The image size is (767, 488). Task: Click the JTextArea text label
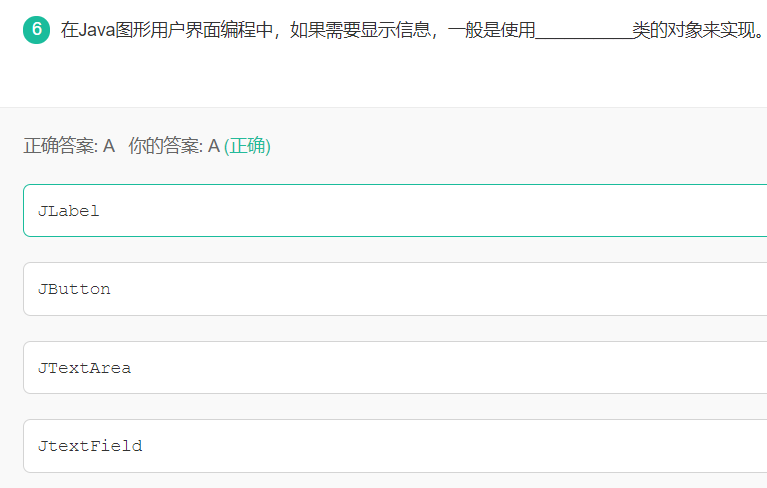point(85,368)
